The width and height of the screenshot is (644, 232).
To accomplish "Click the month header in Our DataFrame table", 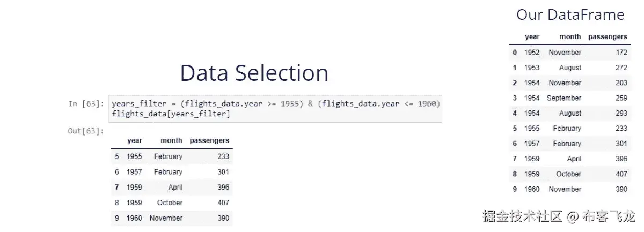I will [570, 37].
